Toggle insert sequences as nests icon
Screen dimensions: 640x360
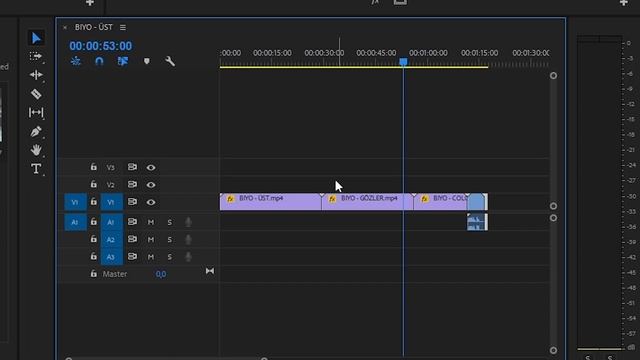(76, 61)
